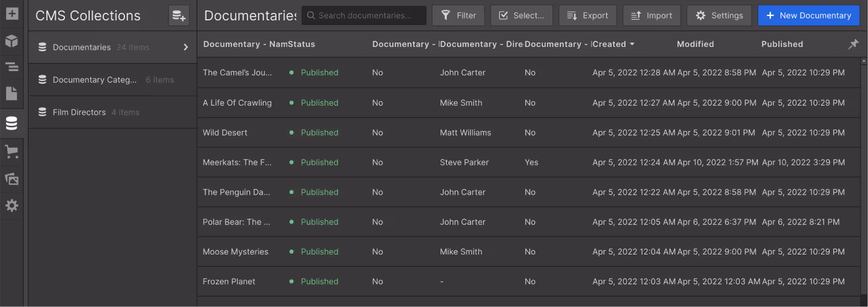Click Mike Smith in A Life Of Crawling row
This screenshot has height=307, width=868.
click(461, 103)
